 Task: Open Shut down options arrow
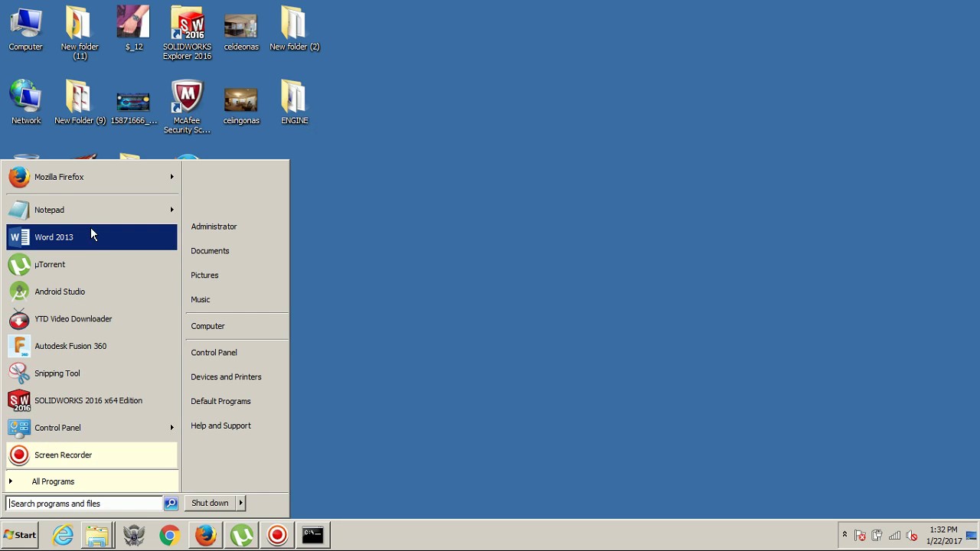tap(240, 503)
